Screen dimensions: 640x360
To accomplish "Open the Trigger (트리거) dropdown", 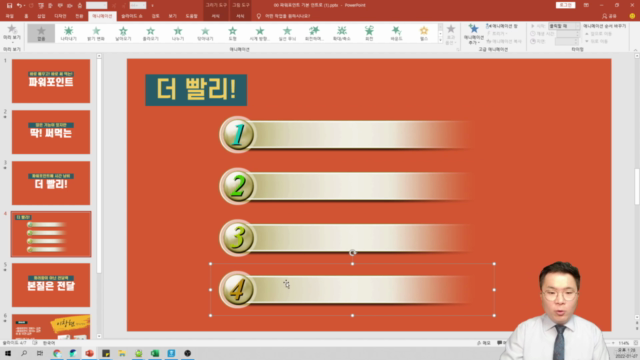I will pyautogui.click(x=497, y=33).
